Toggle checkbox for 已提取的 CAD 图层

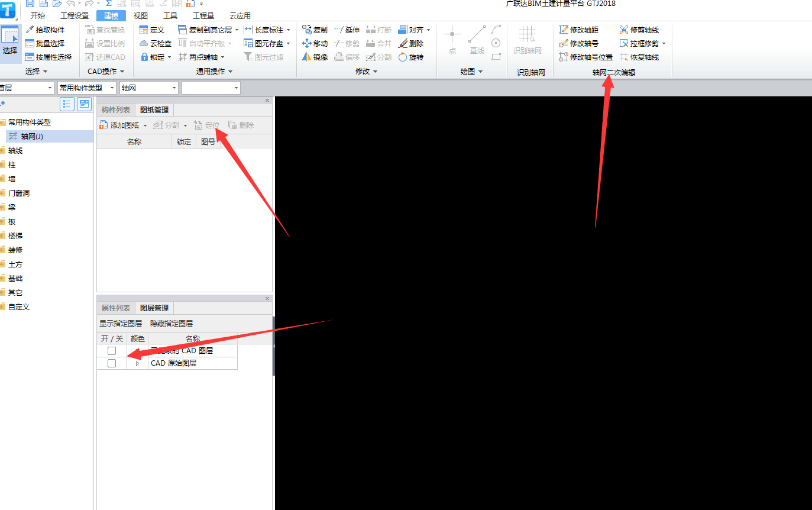[112, 351]
